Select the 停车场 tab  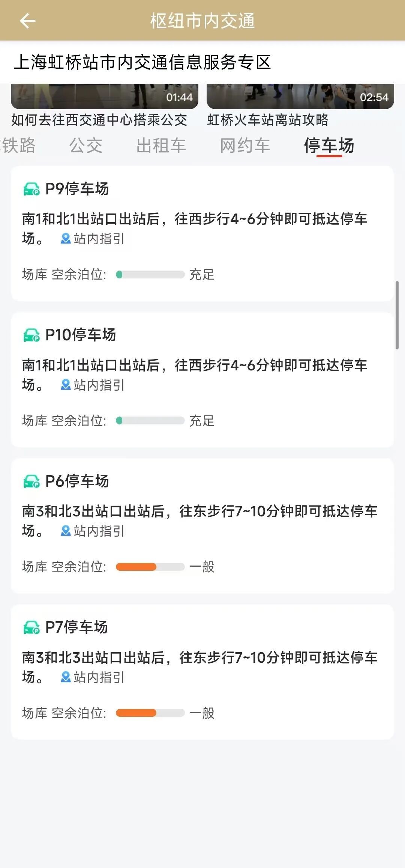[329, 146]
